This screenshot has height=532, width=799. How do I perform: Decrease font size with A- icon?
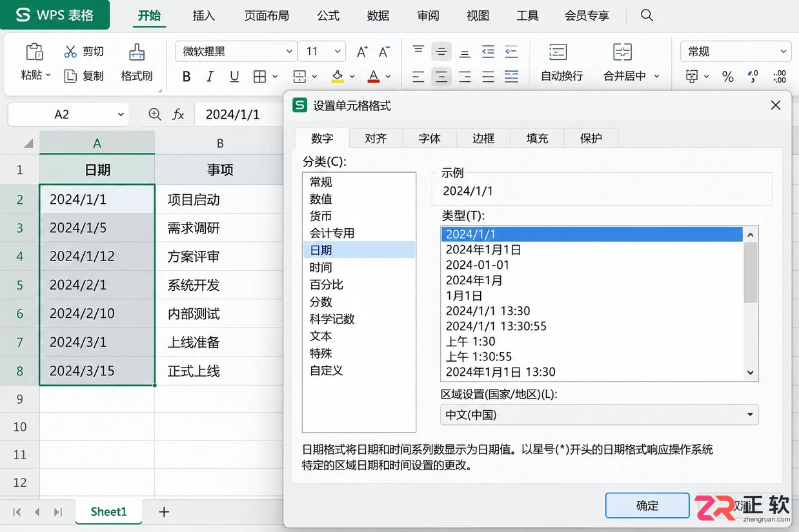[385, 52]
